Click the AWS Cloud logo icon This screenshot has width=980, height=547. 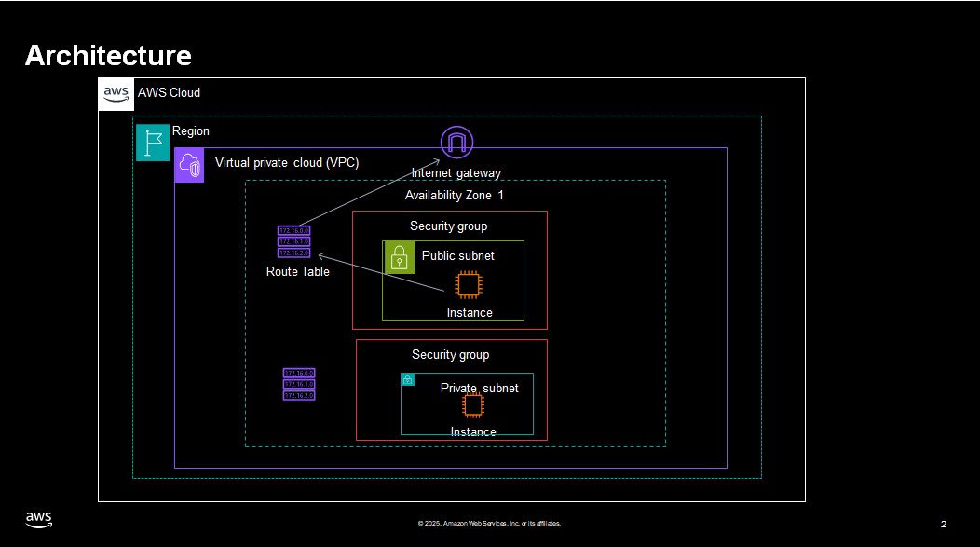click(x=116, y=94)
